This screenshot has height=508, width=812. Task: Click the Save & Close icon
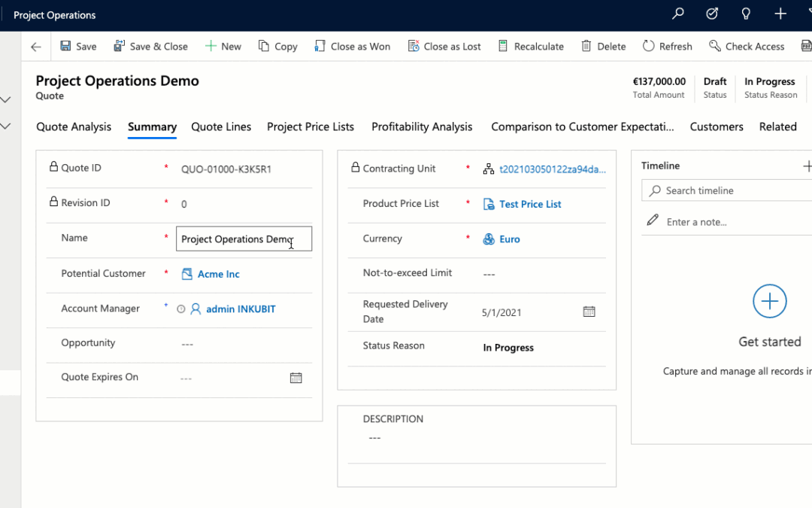pyautogui.click(x=119, y=46)
